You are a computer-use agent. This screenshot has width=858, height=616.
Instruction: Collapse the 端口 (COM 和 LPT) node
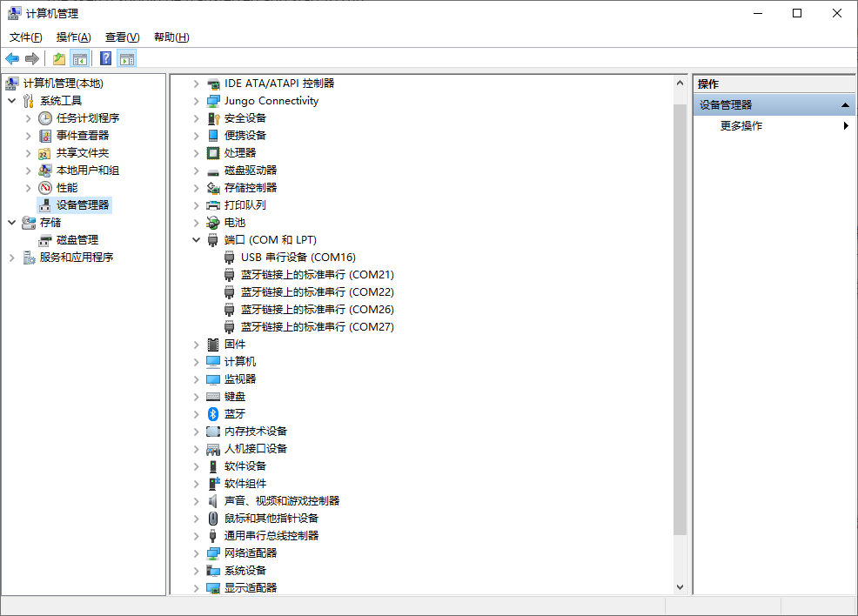197,240
